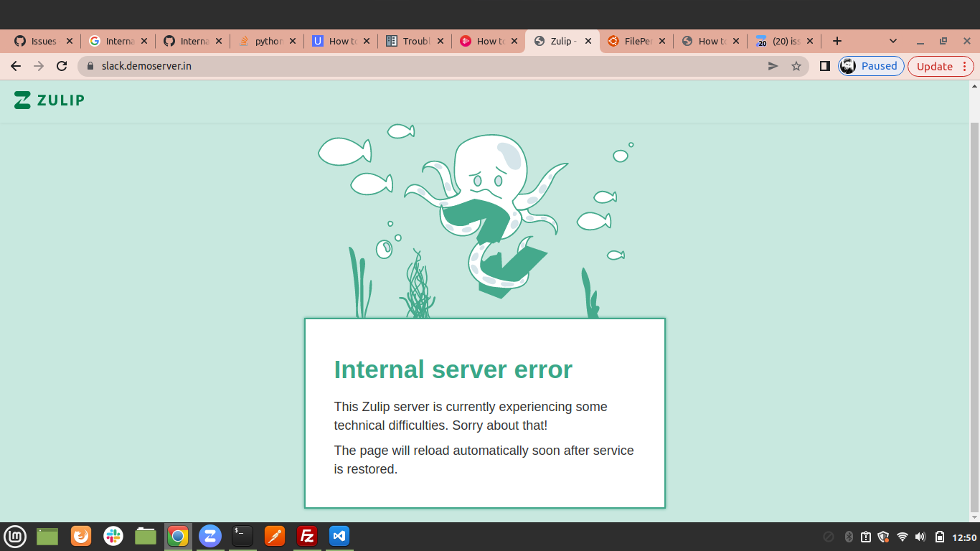Click the Update button

(935, 66)
